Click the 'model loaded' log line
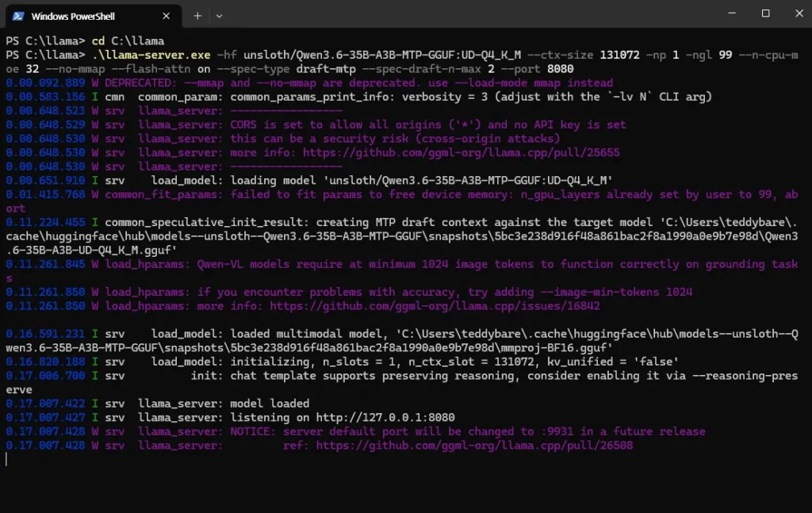812x513 pixels. 270,404
